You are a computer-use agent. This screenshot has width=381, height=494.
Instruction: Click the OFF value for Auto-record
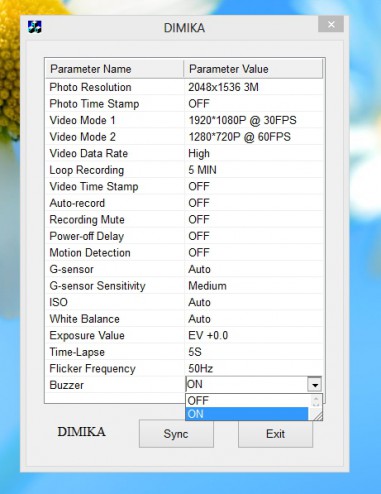click(x=199, y=203)
